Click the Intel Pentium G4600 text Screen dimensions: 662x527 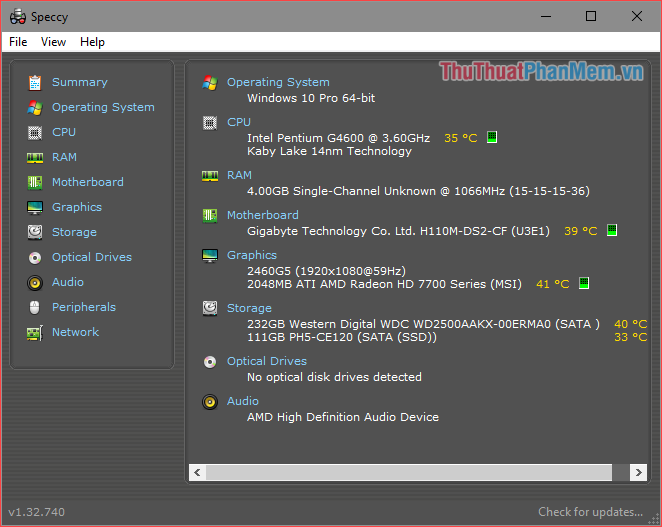pyautogui.click(x=339, y=138)
